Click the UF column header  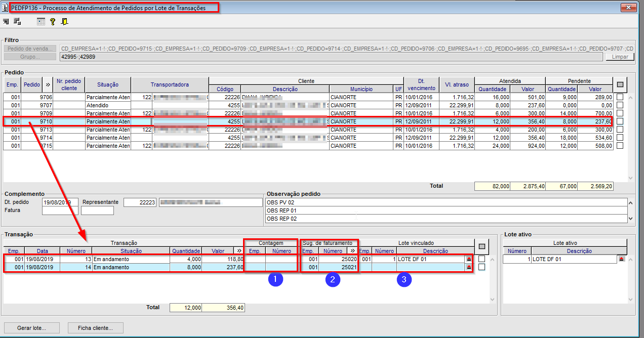398,89
